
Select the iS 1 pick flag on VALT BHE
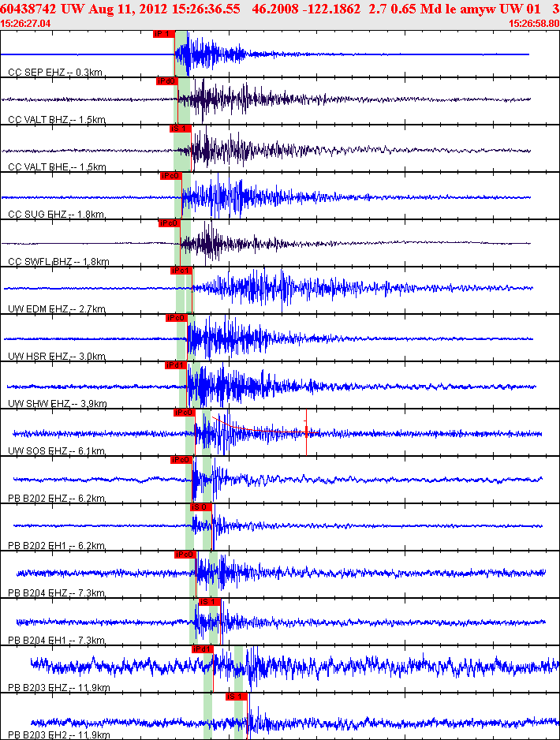181,129
